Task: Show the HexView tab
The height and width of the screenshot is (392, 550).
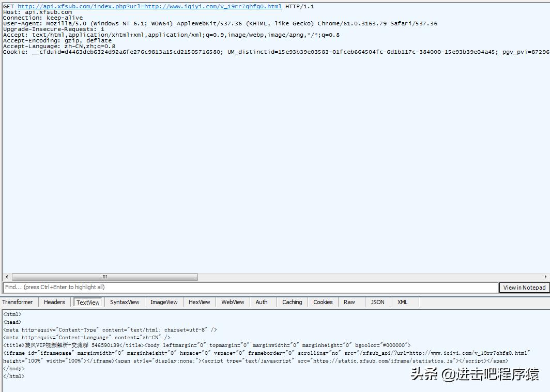Action: pyautogui.click(x=199, y=302)
